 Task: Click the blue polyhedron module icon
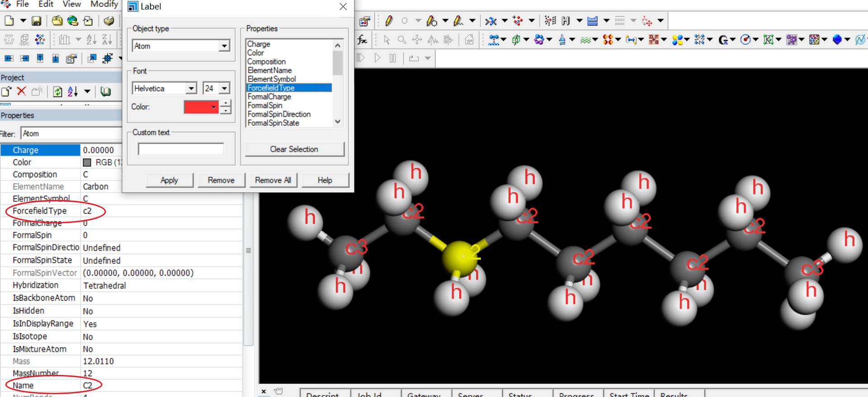click(x=837, y=40)
